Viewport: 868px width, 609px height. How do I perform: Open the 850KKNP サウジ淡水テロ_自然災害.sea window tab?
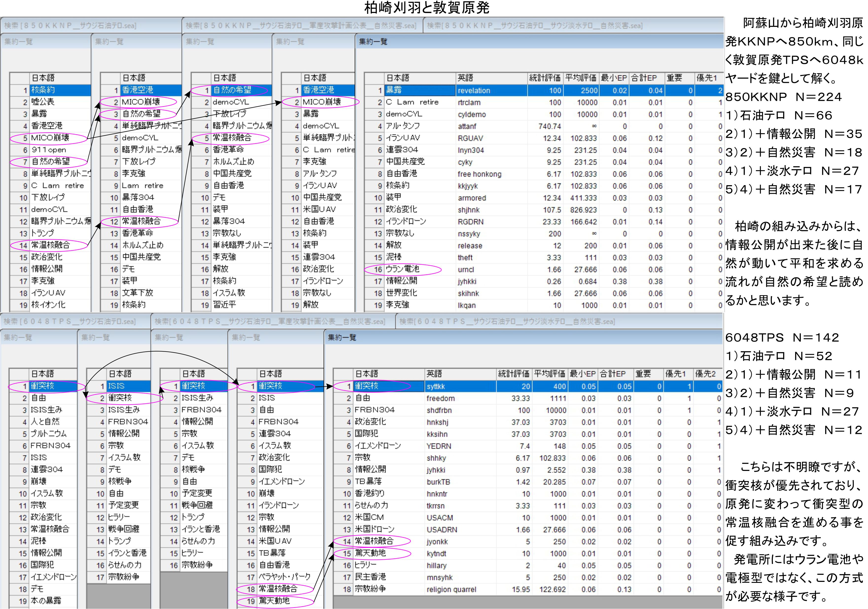pos(535,25)
